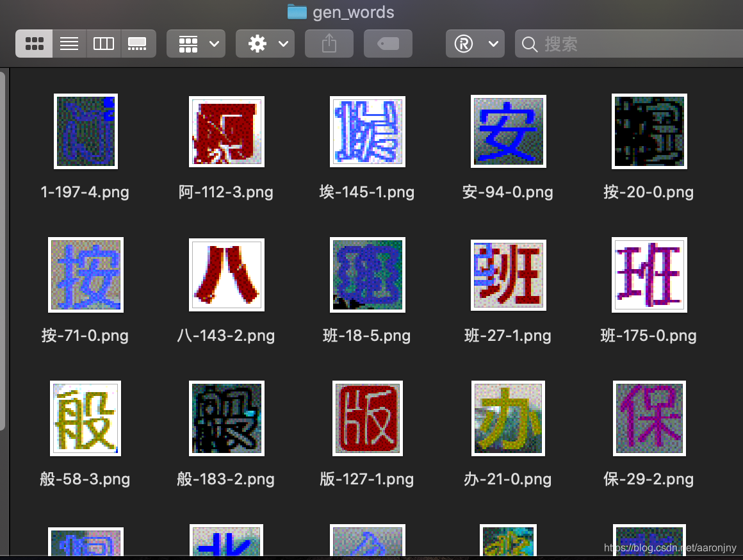
Task: Switch to gallery view mode
Action: (138, 44)
